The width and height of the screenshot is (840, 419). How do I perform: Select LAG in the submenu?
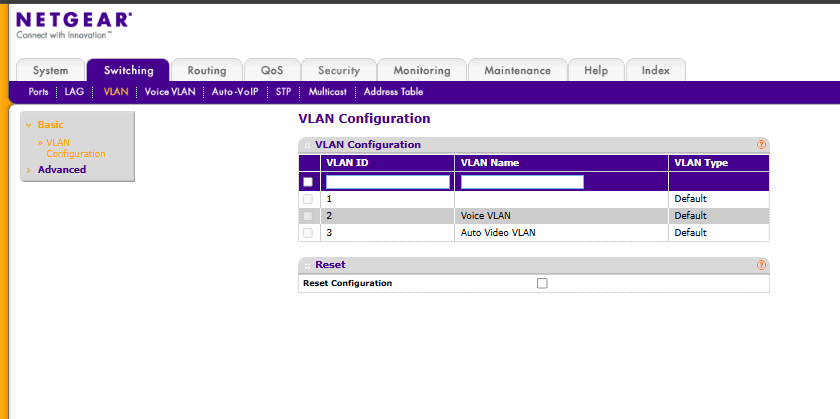[x=74, y=92]
